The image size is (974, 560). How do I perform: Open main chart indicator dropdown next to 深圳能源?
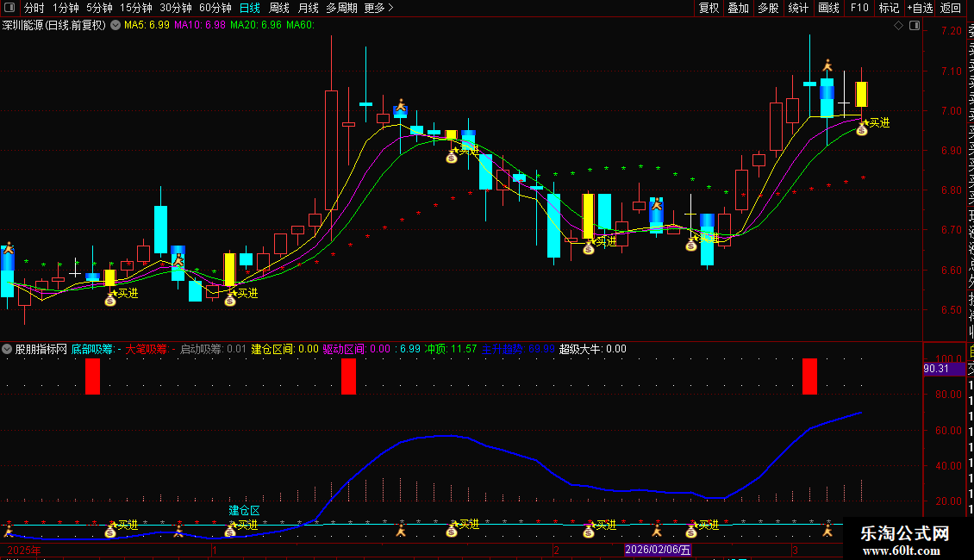pos(116,26)
